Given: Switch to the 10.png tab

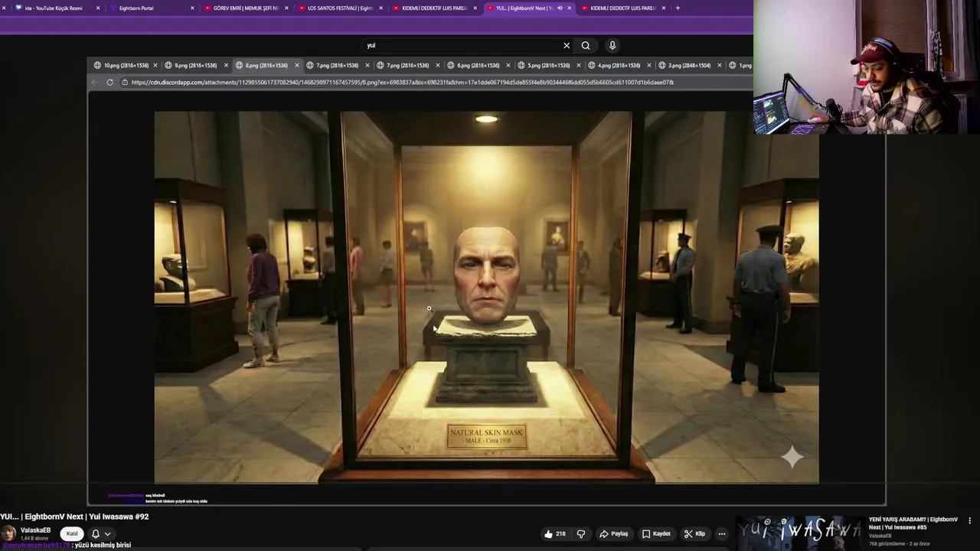Looking at the screenshot, I should 126,65.
